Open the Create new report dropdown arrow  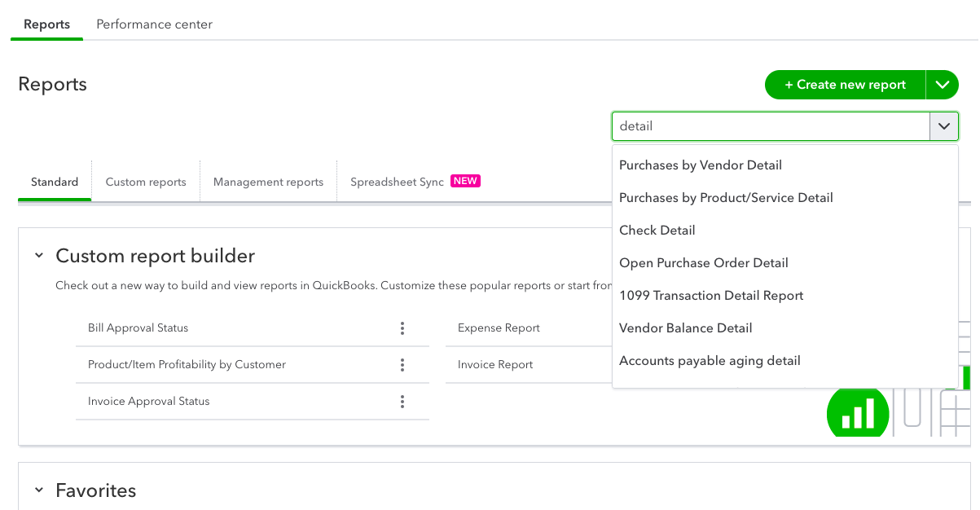(943, 85)
